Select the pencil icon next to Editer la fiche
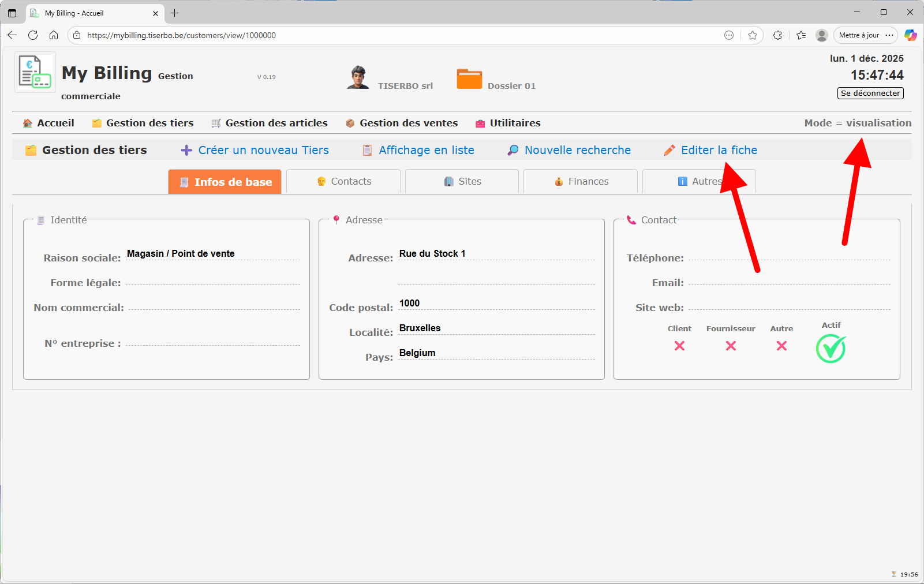The image size is (924, 584). [x=669, y=150]
